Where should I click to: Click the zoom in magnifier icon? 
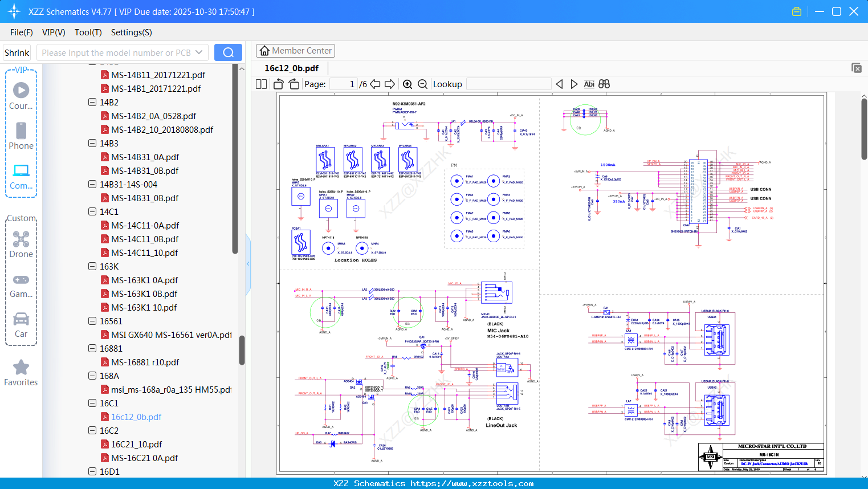407,84
